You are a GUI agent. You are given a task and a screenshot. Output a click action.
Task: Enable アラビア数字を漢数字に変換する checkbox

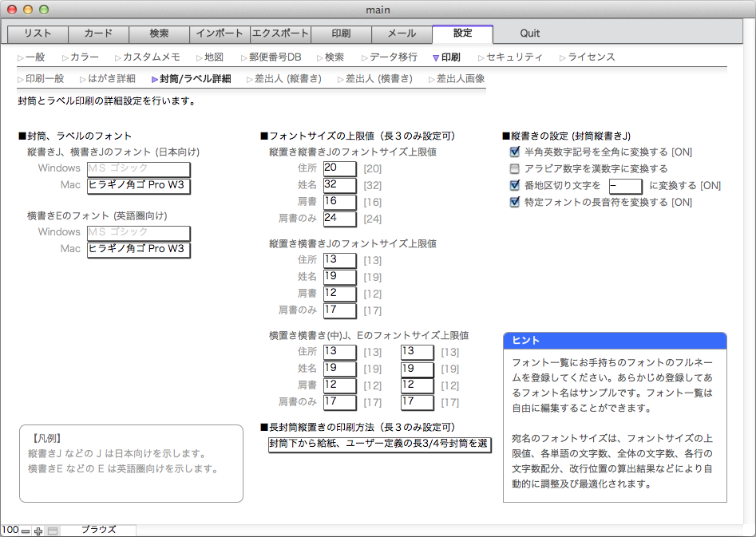[x=515, y=168]
